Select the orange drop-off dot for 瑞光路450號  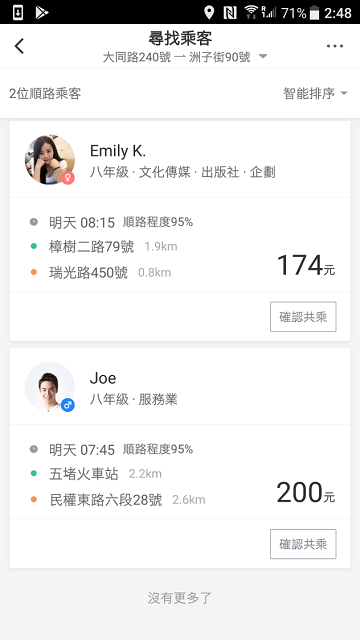[x=34, y=272]
